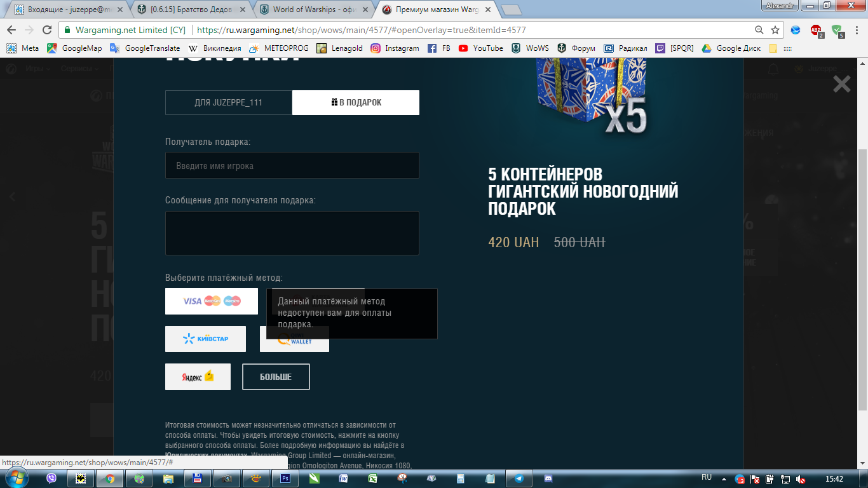Open the WoWS bookmark

(530, 48)
